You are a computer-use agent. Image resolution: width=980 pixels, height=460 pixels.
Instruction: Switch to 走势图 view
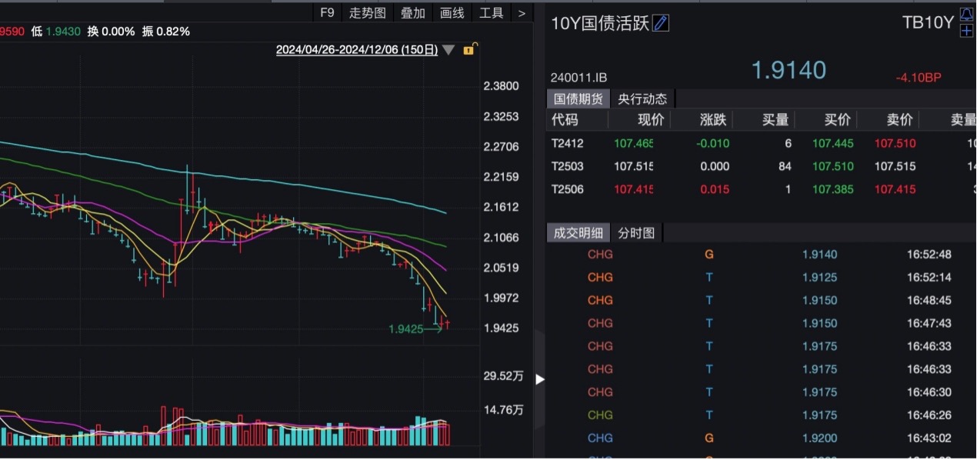coord(368,12)
